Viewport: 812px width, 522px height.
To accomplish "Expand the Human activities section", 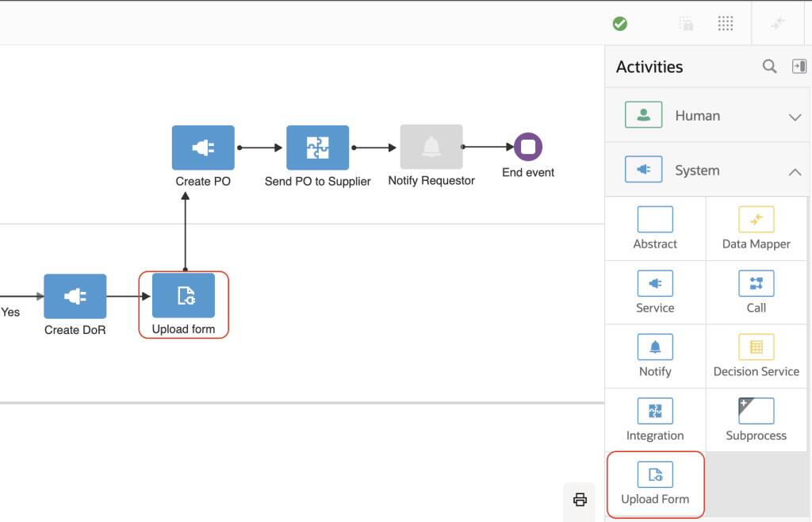I will pyautogui.click(x=795, y=116).
